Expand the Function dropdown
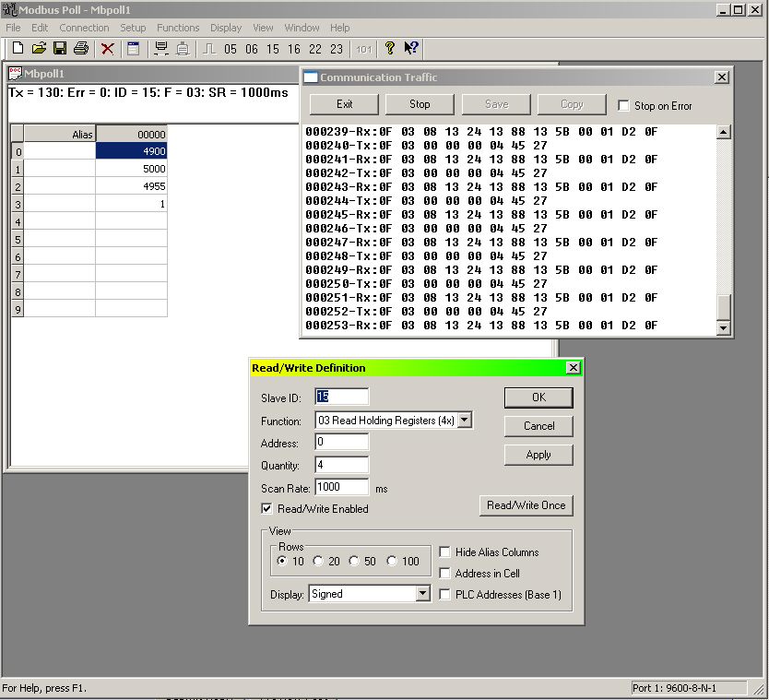The image size is (769, 700). click(465, 420)
